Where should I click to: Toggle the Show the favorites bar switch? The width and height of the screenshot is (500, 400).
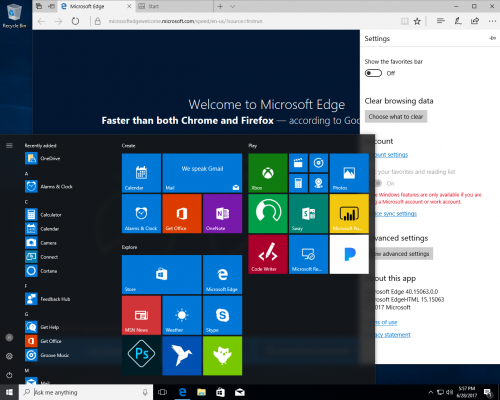pos(373,73)
